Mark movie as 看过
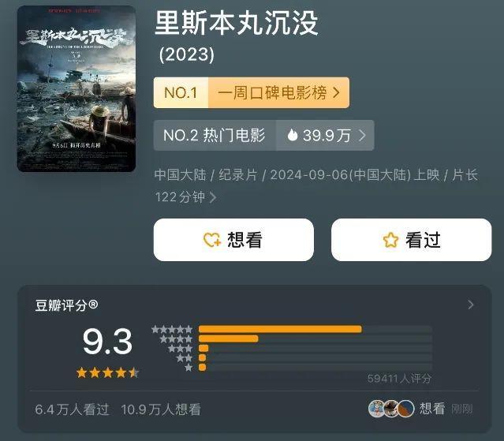Image resolution: width=504 pixels, height=441 pixels. (x=412, y=240)
